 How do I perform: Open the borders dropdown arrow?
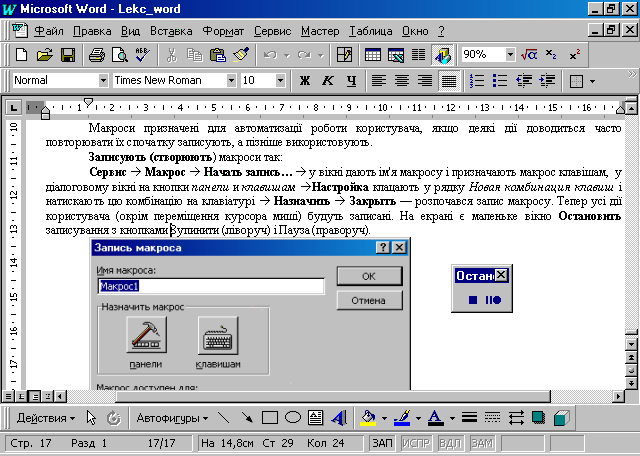(592, 81)
